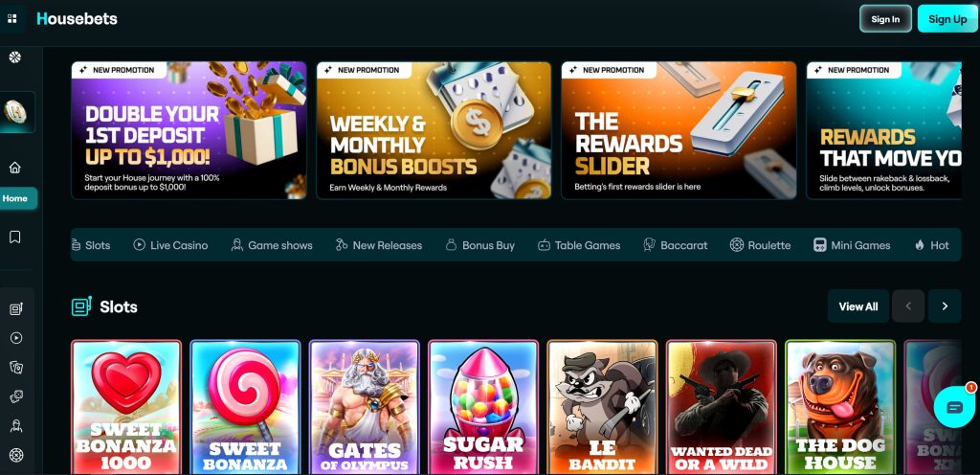Select the casino chip icon in sidebar
The image size is (980, 475).
point(15,112)
